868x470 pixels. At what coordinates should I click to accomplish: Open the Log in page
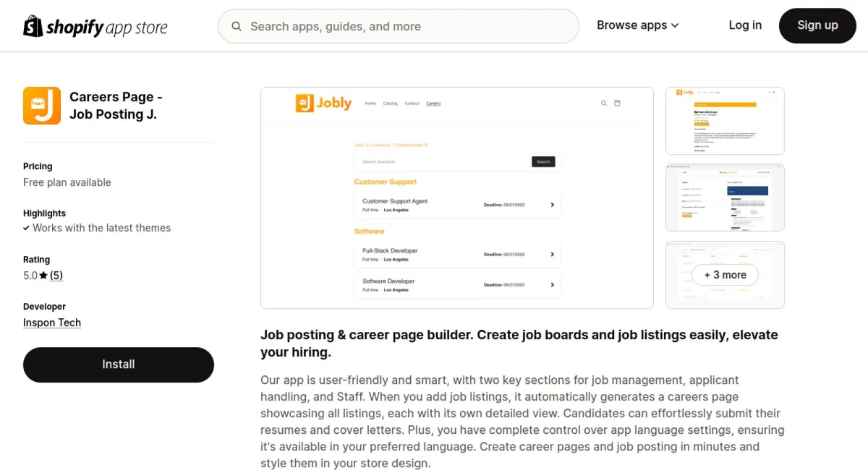tap(744, 25)
